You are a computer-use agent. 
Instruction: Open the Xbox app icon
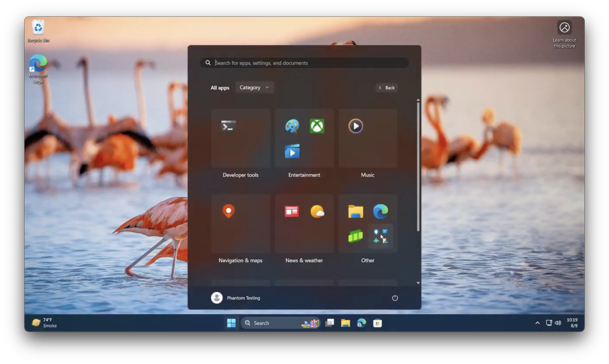[317, 126]
